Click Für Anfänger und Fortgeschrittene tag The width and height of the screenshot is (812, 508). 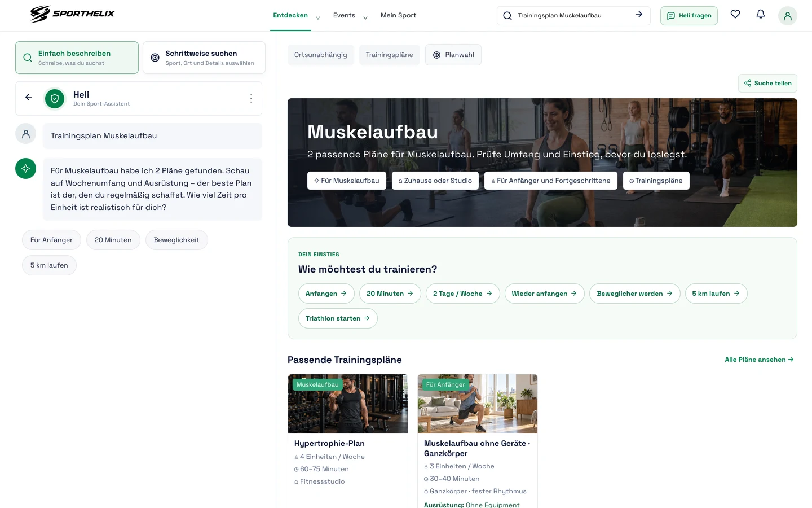tap(551, 181)
